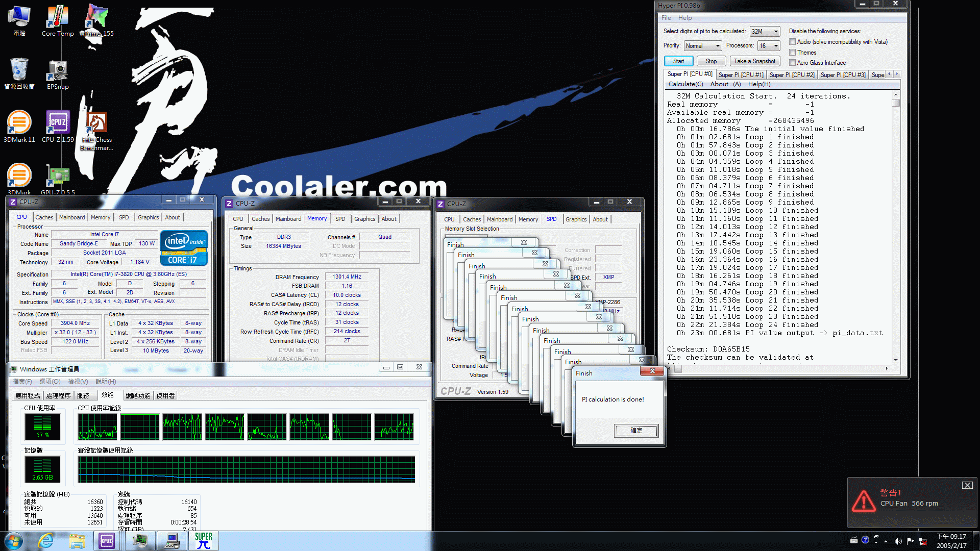980x551 pixels.
Task: Switch to Super PI taskbar icon
Action: click(204, 541)
